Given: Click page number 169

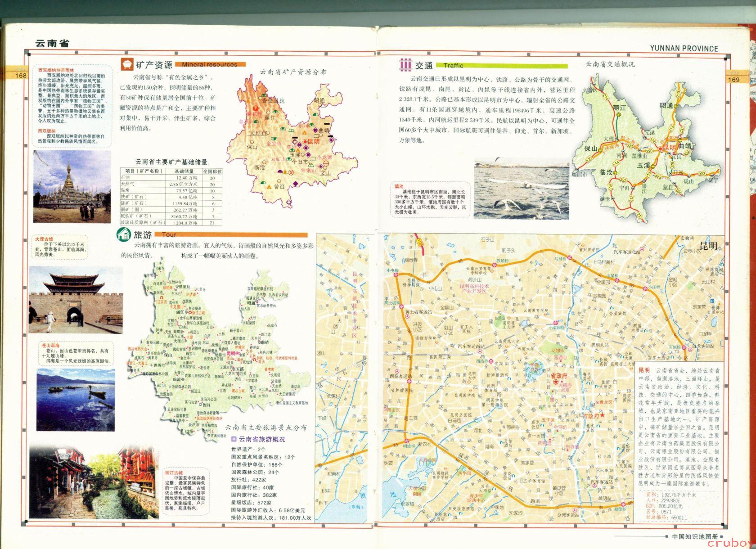Looking at the screenshot, I should 733,80.
